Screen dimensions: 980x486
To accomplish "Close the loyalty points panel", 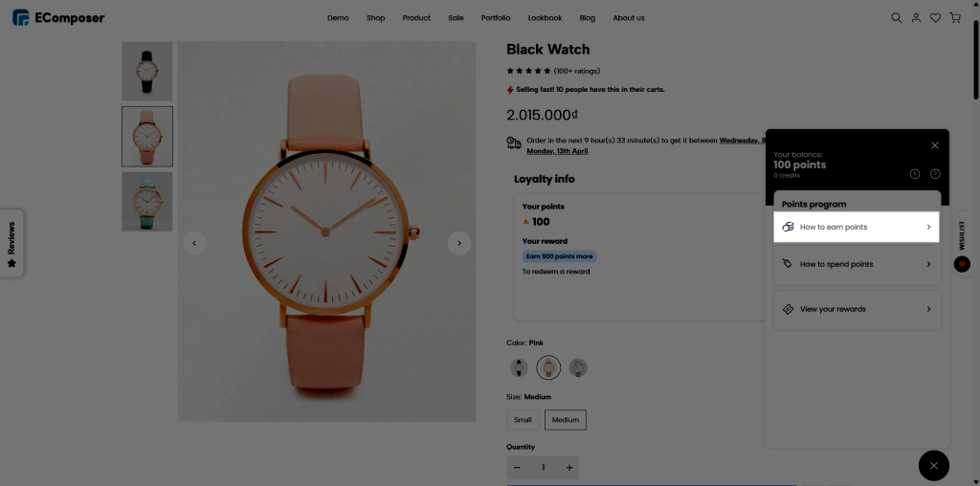I will click(935, 145).
